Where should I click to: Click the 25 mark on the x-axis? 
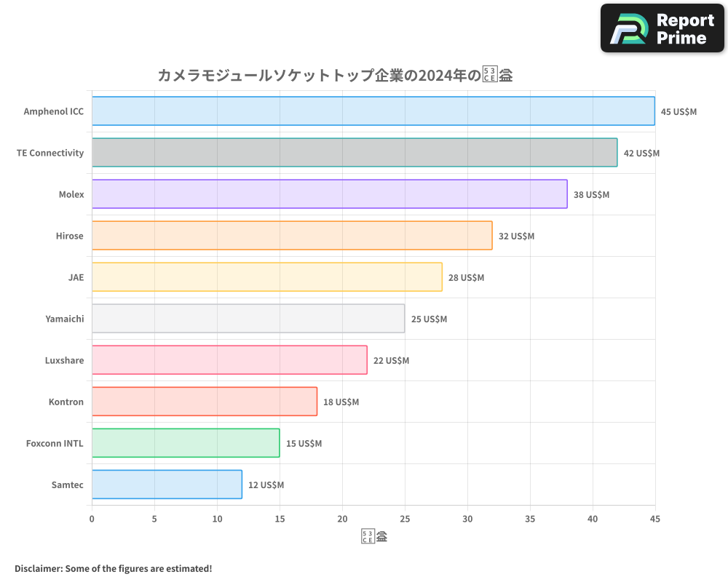point(405,519)
